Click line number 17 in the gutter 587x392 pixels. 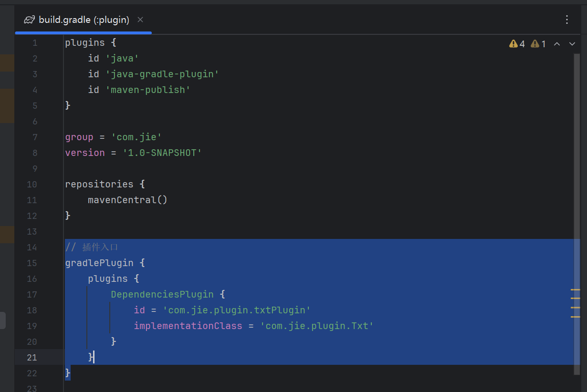click(32, 294)
